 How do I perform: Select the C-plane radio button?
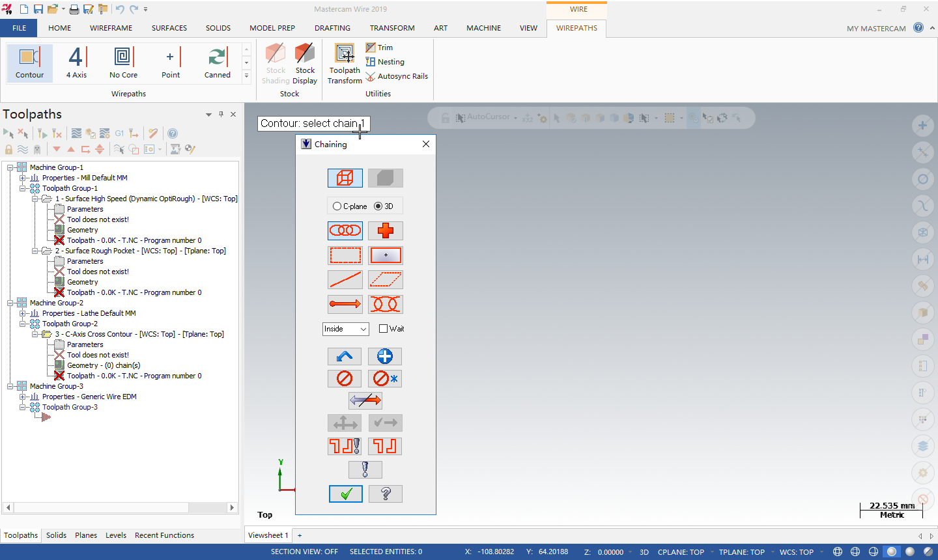(x=337, y=206)
